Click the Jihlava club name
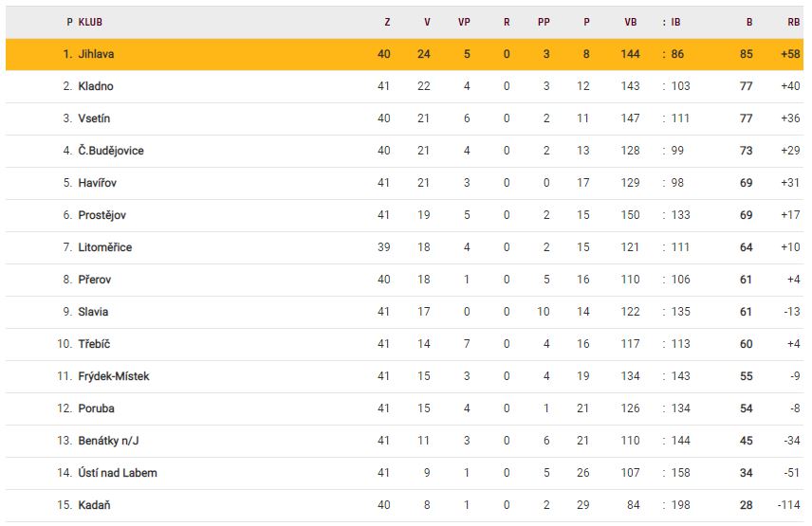The width and height of the screenshot is (812, 526). (x=96, y=54)
